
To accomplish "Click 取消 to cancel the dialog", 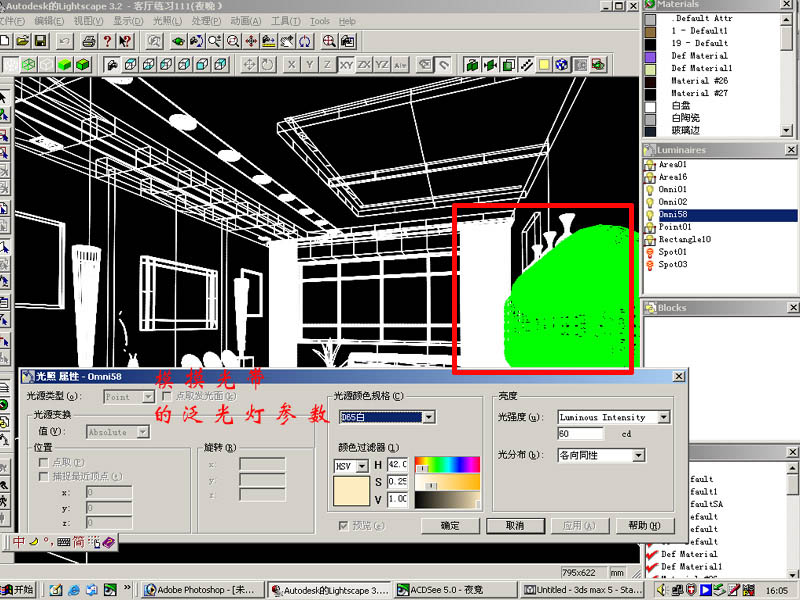I will 515,526.
